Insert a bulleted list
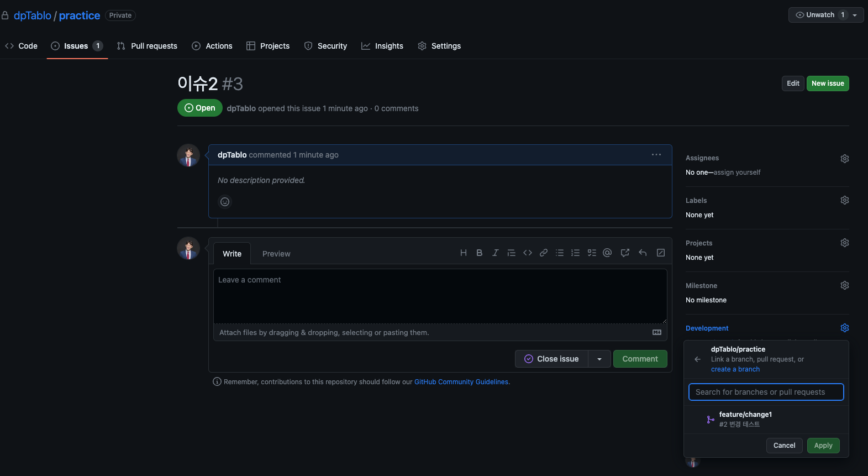This screenshot has height=476, width=868. 560,253
